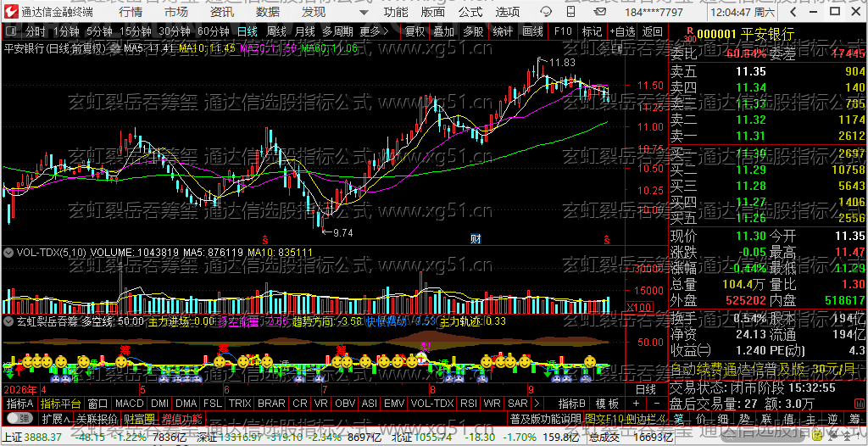This screenshot has width=868, height=446.
Task: Toggle 画线 drawing tools
Action: click(532, 31)
